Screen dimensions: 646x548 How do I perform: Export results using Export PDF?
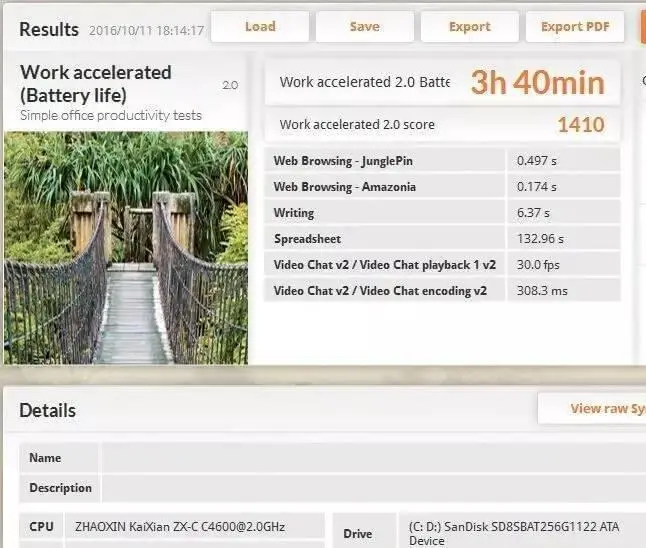point(574,27)
